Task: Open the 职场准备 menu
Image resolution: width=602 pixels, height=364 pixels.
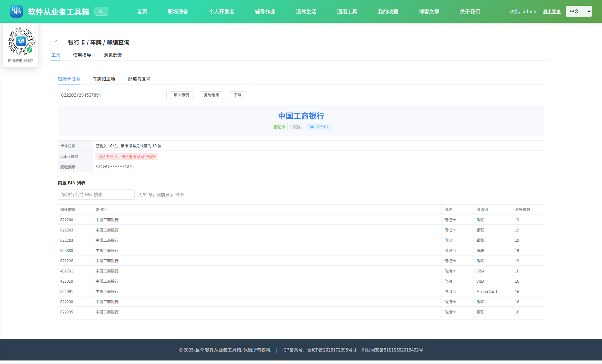Action: (178, 12)
